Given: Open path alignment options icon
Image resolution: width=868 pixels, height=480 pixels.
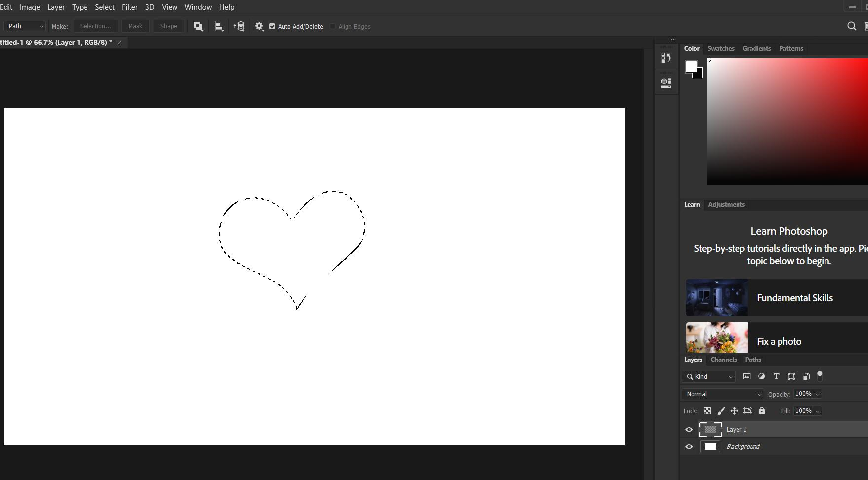Looking at the screenshot, I should (218, 26).
